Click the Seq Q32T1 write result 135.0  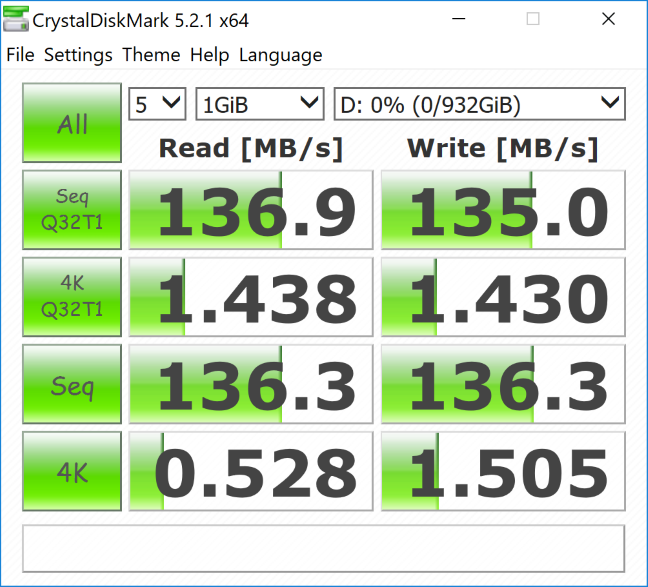click(x=503, y=210)
